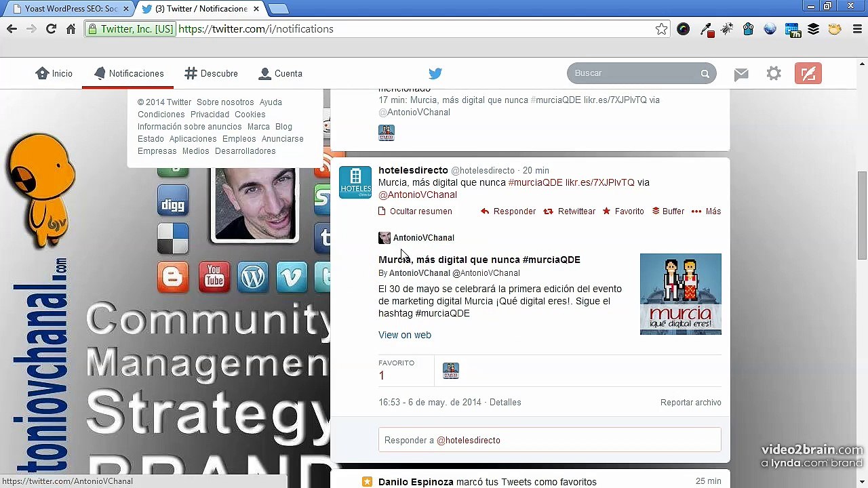
Task: Open tweet Detalles link
Action: pyautogui.click(x=505, y=403)
